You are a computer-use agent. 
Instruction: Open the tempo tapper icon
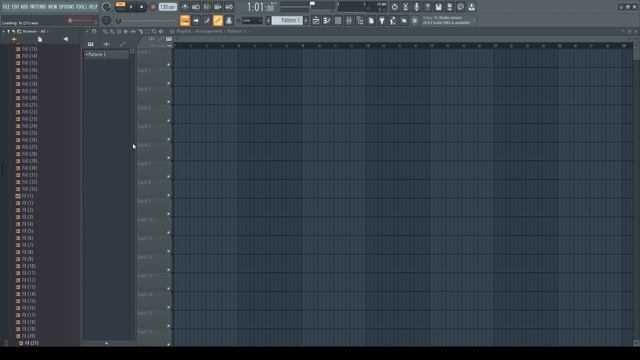[x=393, y=20]
